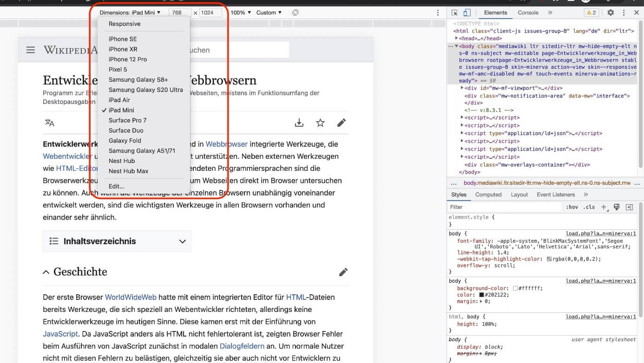Click the Inhaltsverzeichnis list icon
Image resolution: width=644 pixels, height=363 pixels.
click(54, 241)
